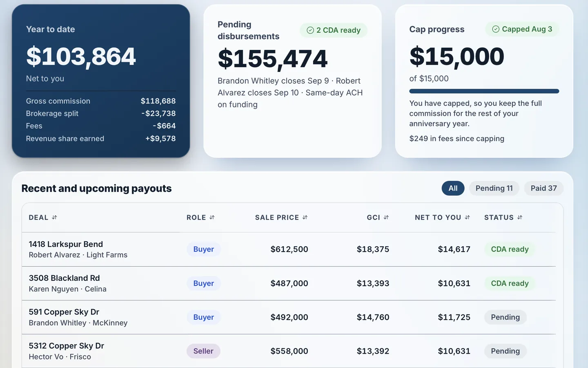Click the cap progress bar
This screenshot has height=368, width=588.
pos(484,91)
